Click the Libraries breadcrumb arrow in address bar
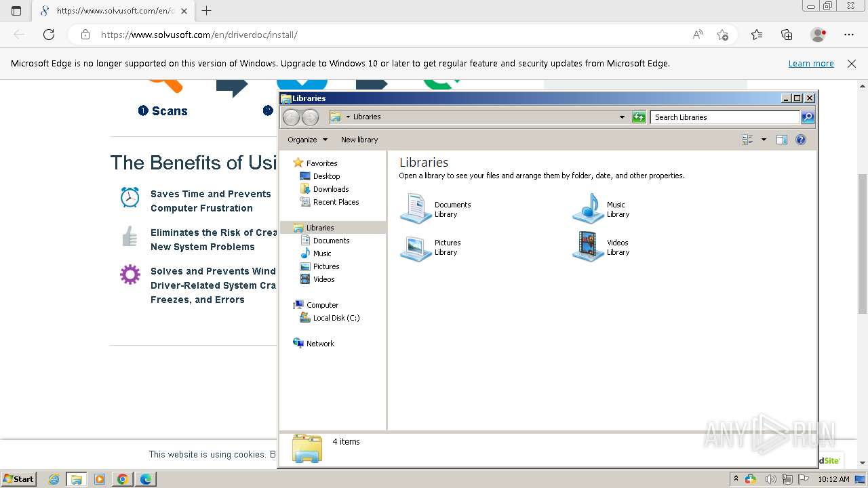 tap(348, 117)
